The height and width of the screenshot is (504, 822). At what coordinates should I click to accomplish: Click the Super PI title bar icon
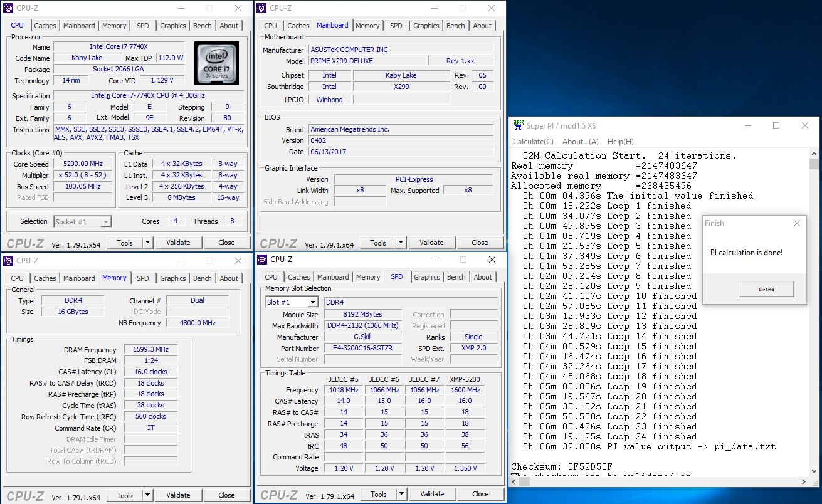point(518,125)
